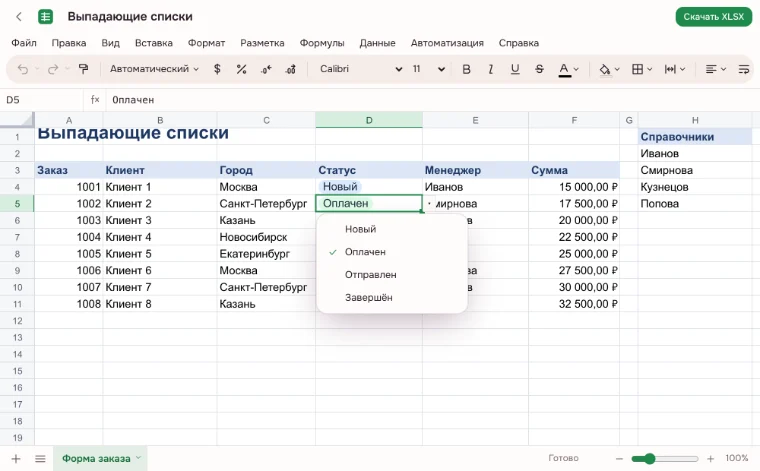
Task: Open the Вид menu
Action: (111, 43)
